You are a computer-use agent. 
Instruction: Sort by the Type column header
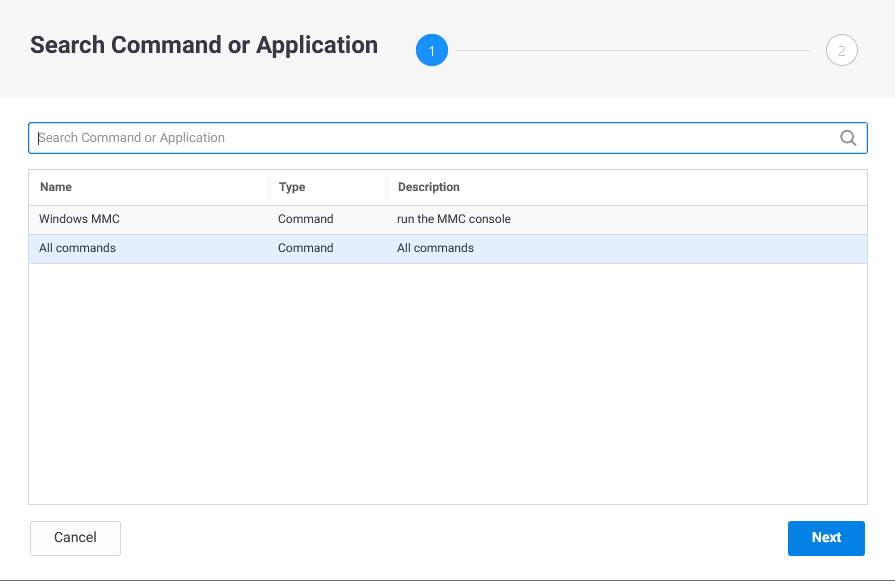[292, 187]
